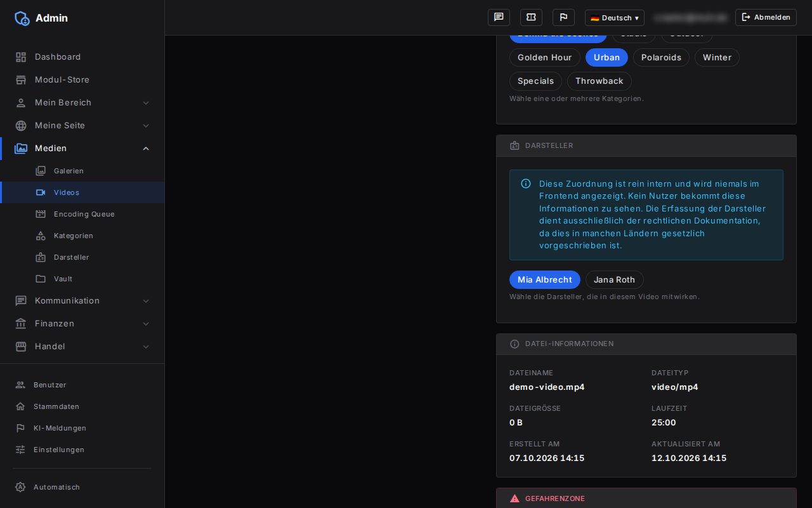This screenshot has width=812, height=508.
Task: Click the Laufzeit value 25:00
Action: click(x=664, y=422)
